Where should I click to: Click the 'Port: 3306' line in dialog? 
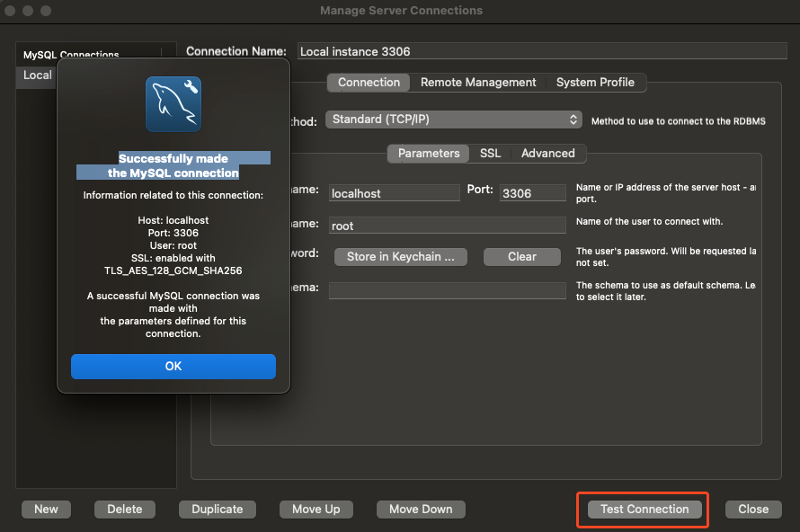click(x=173, y=233)
